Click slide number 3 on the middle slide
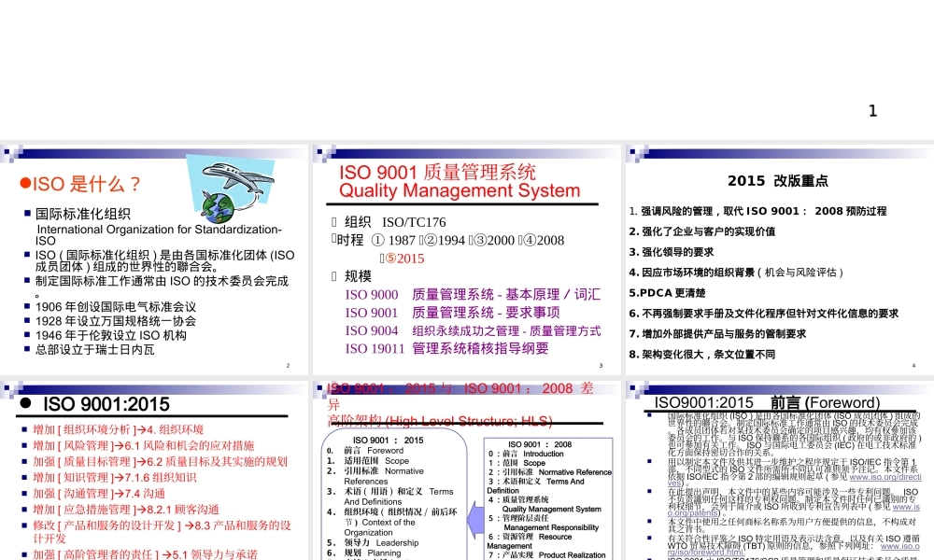 click(x=602, y=365)
